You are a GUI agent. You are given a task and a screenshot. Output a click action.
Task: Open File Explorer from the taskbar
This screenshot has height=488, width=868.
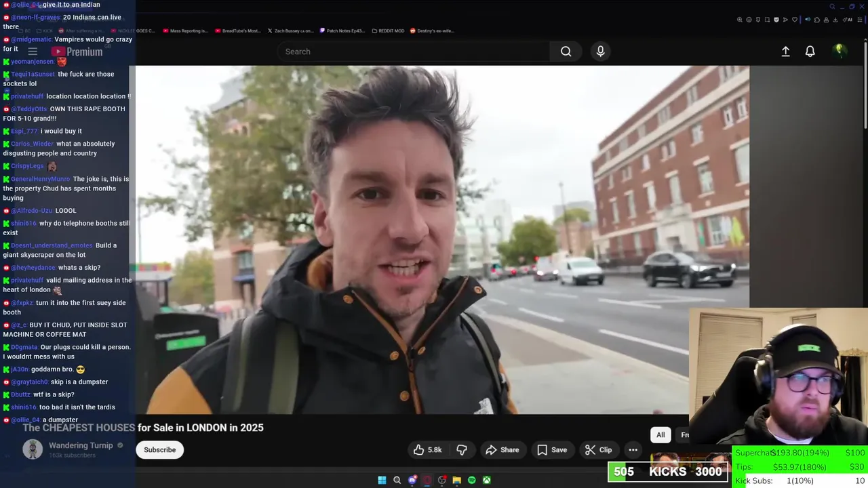(x=456, y=480)
